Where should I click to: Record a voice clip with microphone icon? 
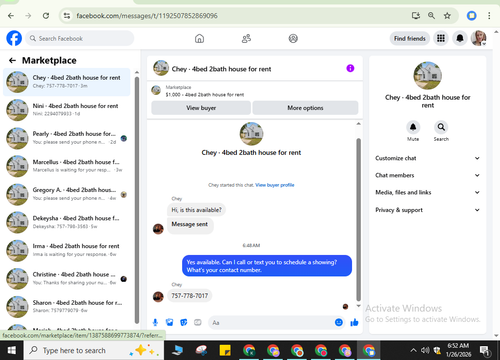click(x=155, y=322)
